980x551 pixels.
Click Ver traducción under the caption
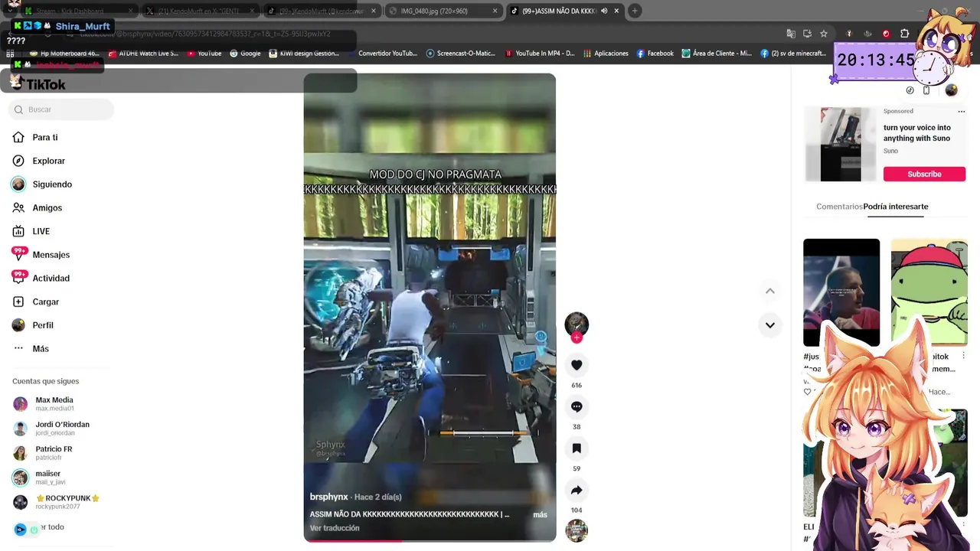[335, 528]
